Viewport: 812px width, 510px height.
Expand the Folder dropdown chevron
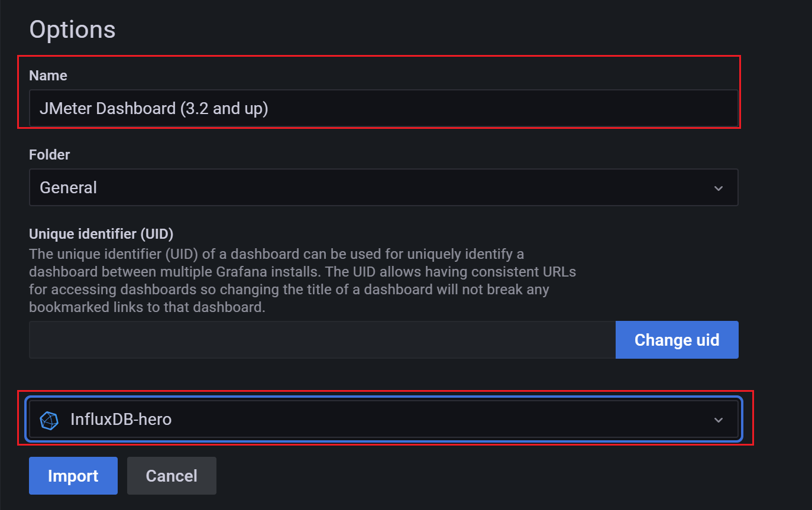click(x=719, y=188)
